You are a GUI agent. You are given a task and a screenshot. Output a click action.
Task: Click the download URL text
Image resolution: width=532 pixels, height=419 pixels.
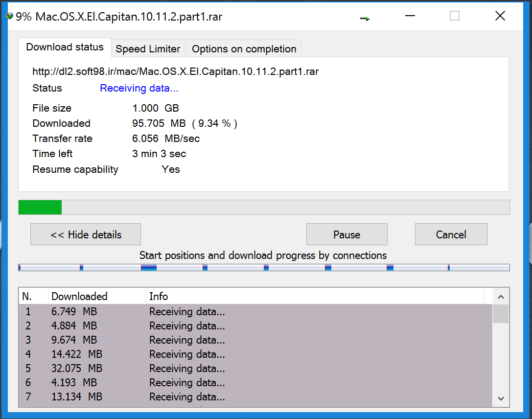[175, 71]
